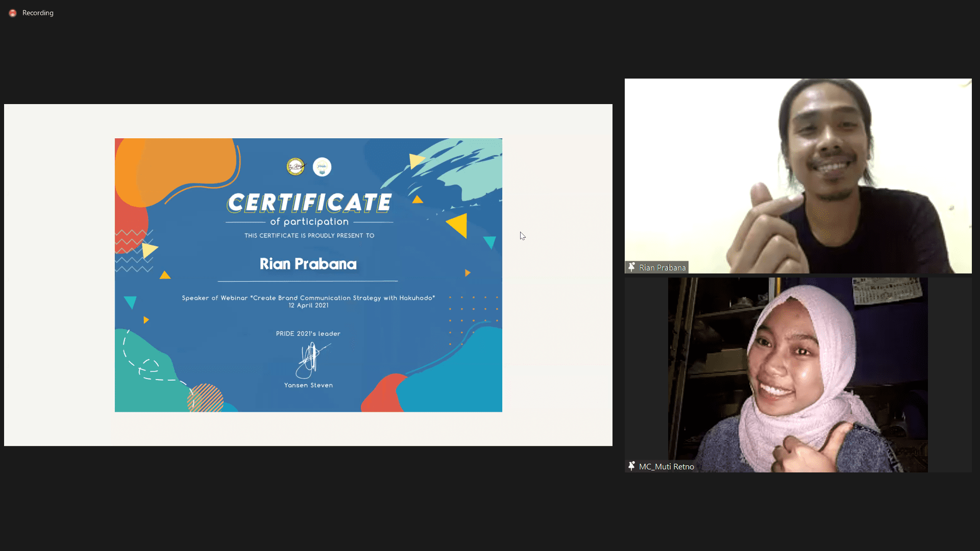The image size is (980, 551).
Task: Click the striped orange circle decoration
Action: pos(206,398)
